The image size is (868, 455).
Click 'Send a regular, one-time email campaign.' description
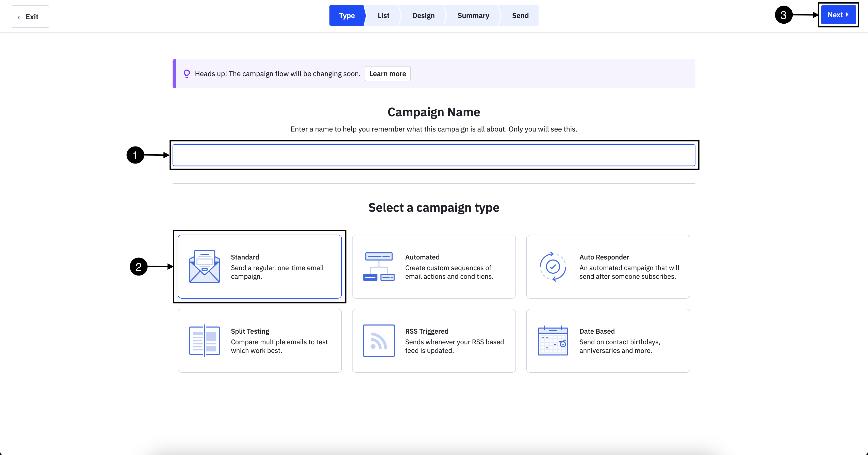coord(277,272)
